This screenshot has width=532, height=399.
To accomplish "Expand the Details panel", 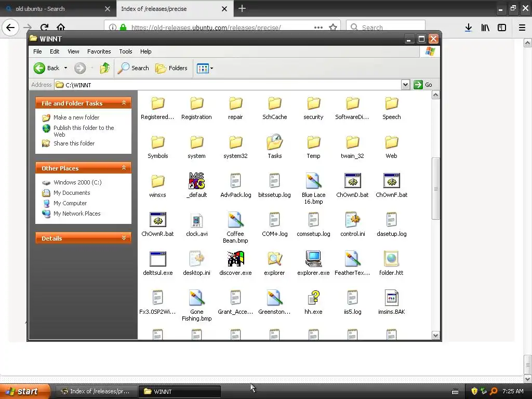I will pos(124,238).
